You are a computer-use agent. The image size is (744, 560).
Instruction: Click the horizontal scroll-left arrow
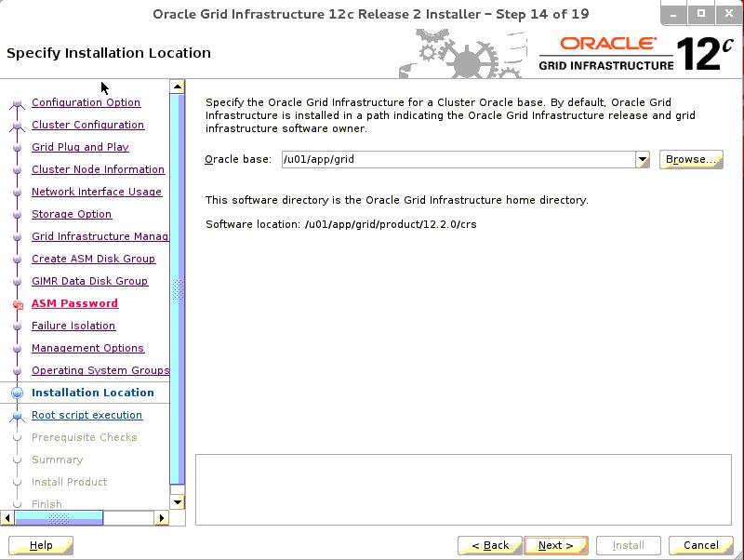pos(7,518)
